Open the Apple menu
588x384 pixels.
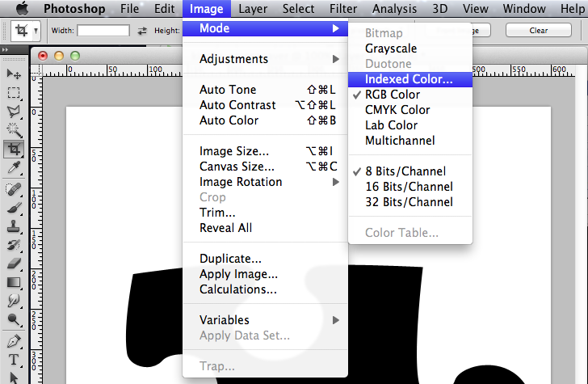[x=22, y=8]
